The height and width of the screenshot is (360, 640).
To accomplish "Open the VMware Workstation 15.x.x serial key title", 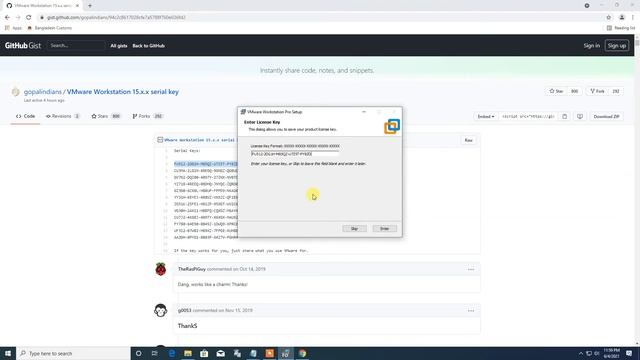I will pyautogui.click(x=123, y=92).
